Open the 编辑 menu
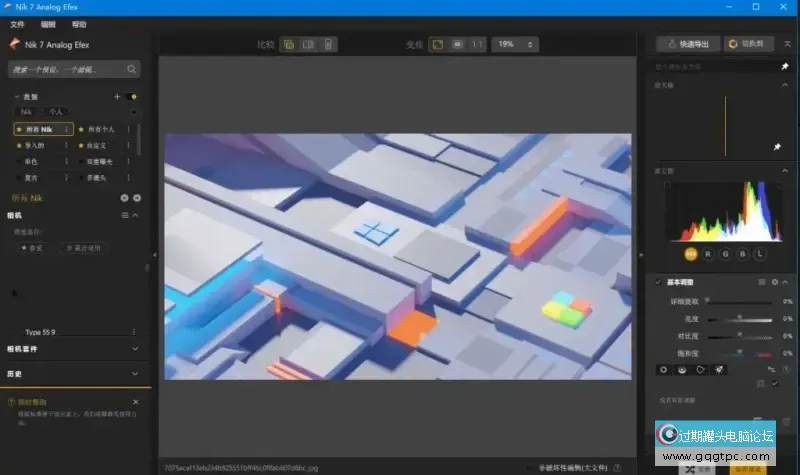The width and height of the screenshot is (800, 475). coord(48,24)
